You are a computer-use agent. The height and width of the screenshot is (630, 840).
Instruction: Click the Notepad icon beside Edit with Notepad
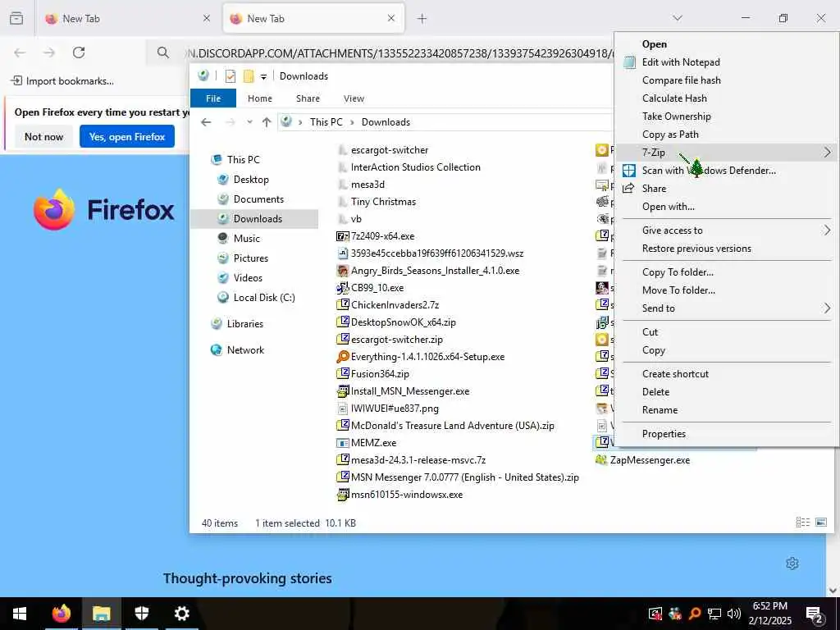[x=629, y=62]
